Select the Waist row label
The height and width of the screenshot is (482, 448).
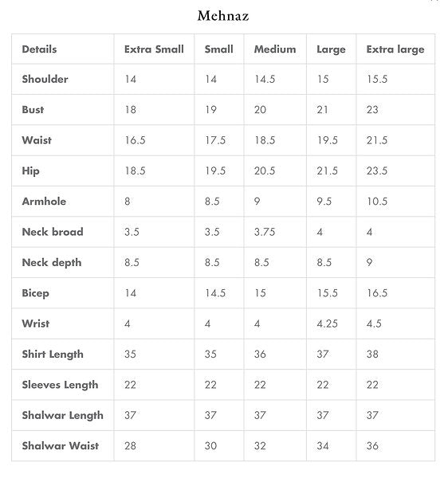click(37, 140)
